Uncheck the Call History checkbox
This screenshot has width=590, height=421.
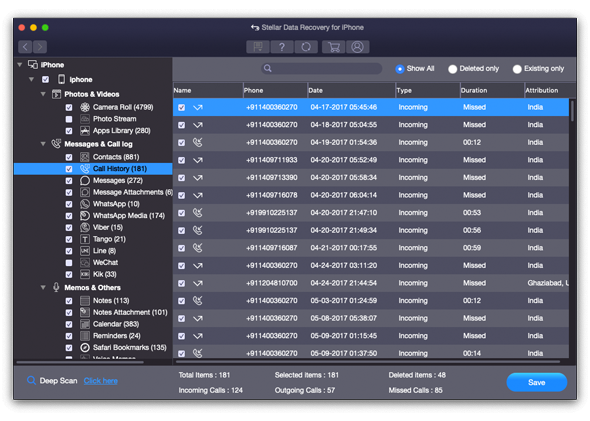pos(69,169)
